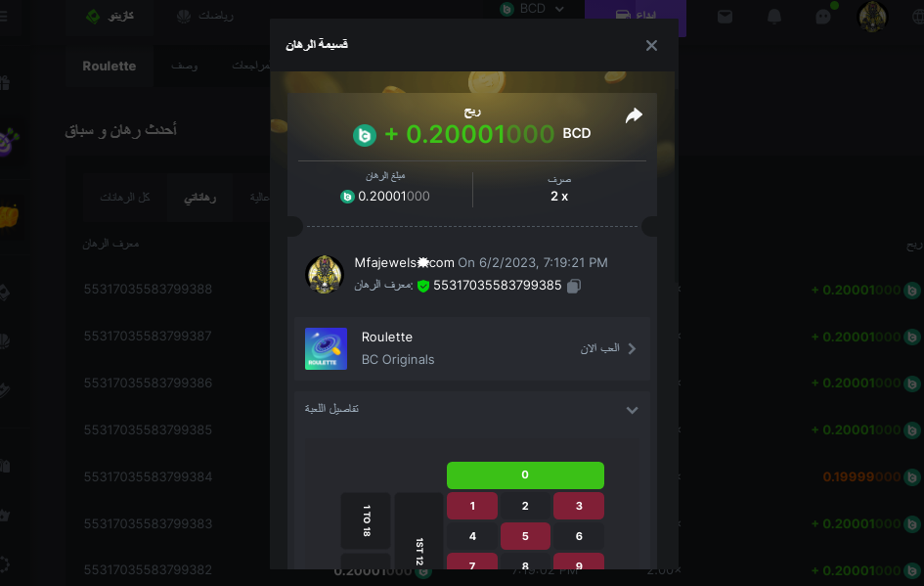Switch to the رهاناتي tab

point(199,198)
